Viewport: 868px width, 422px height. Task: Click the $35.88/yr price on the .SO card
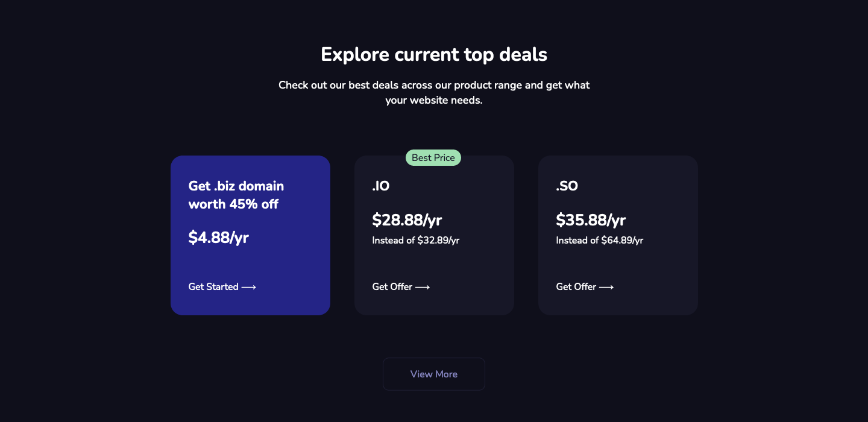[591, 220]
